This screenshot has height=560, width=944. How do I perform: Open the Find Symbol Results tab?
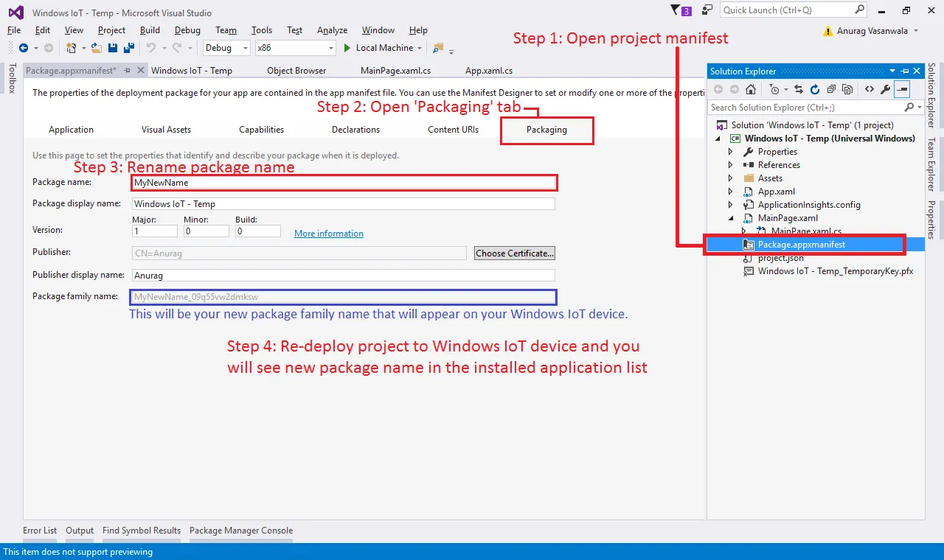point(142,531)
